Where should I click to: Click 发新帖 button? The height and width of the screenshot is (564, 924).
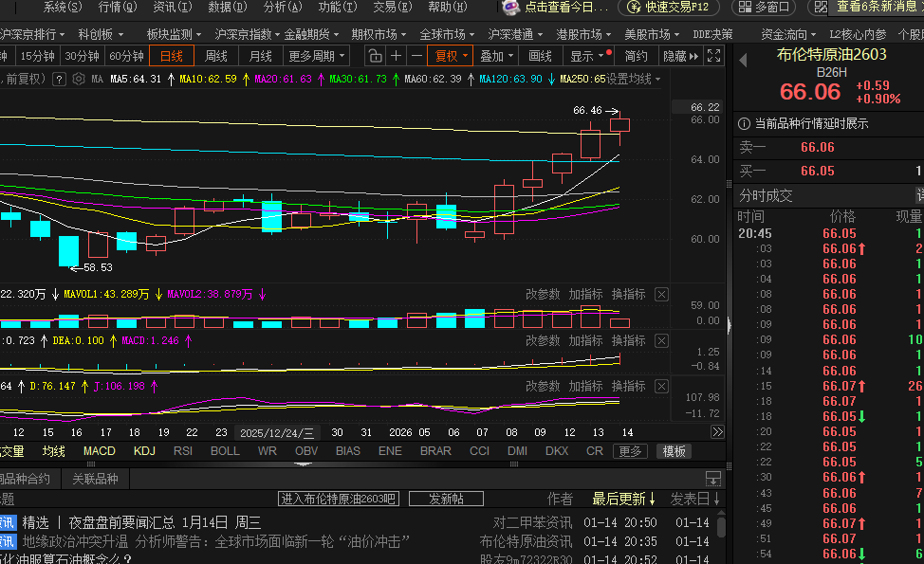click(x=446, y=500)
